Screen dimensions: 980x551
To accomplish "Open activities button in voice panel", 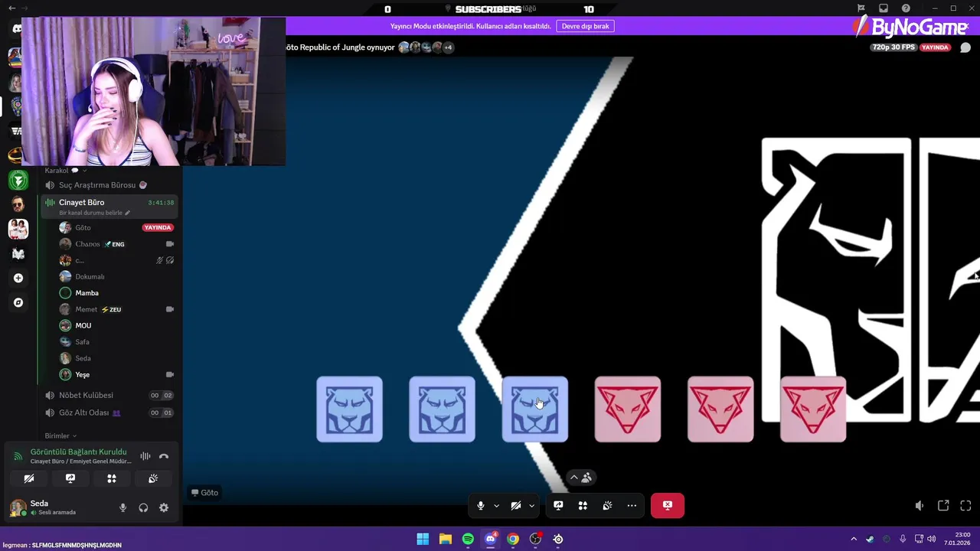I will [x=112, y=478].
